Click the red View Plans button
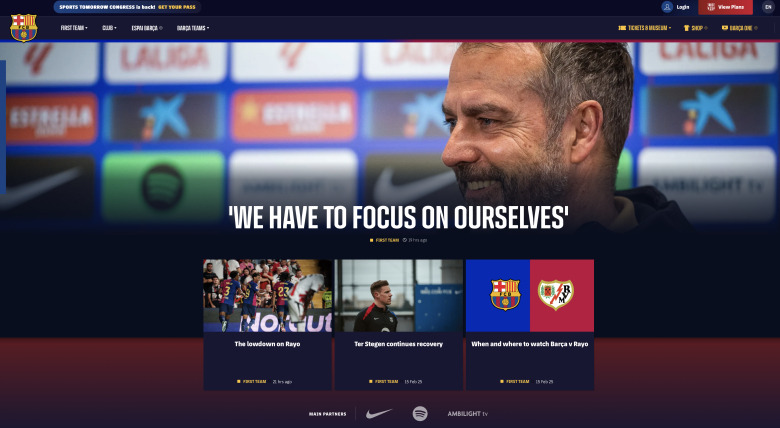 pos(725,7)
